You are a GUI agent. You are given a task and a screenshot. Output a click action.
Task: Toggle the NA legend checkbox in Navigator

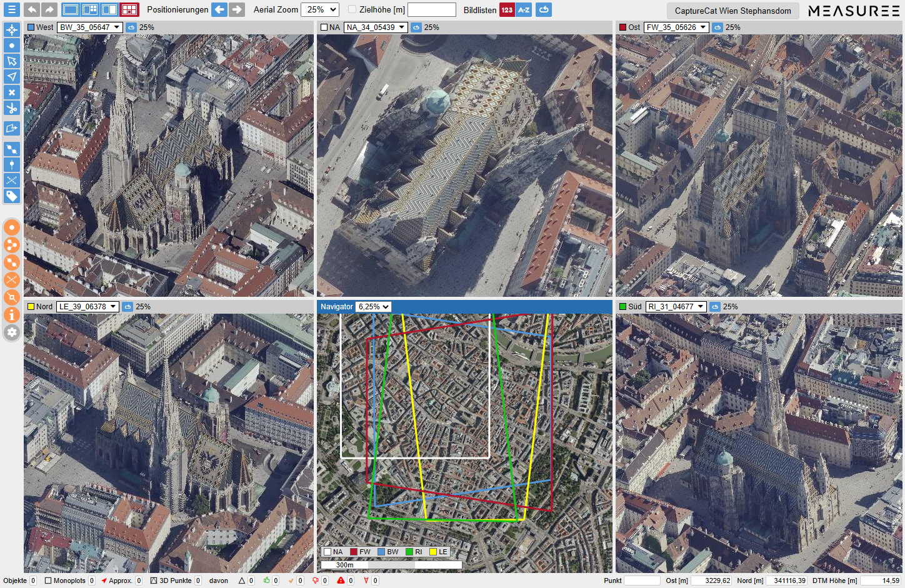coord(327,552)
